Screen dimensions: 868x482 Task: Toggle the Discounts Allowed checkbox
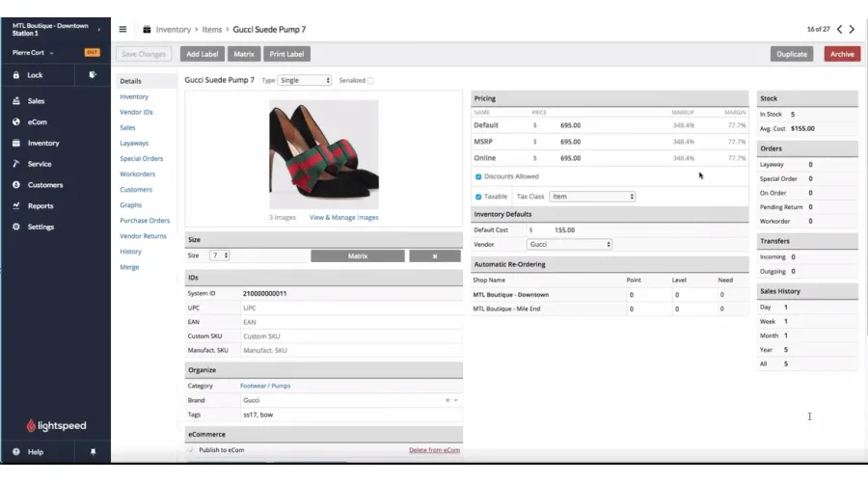coord(478,177)
